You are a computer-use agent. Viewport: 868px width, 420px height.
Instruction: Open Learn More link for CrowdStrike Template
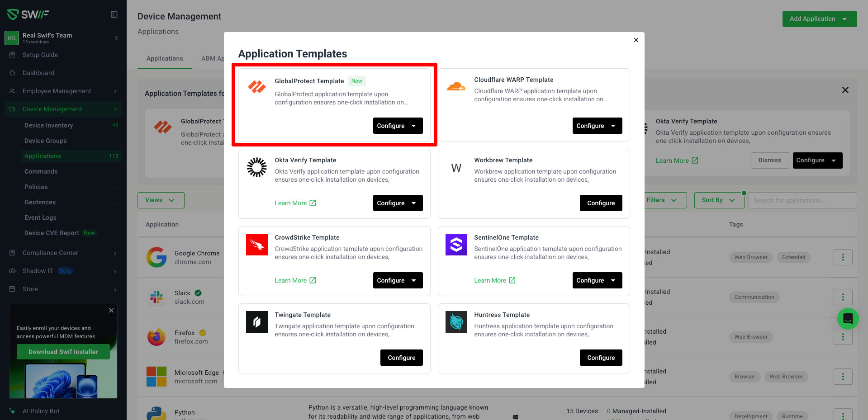coord(295,280)
